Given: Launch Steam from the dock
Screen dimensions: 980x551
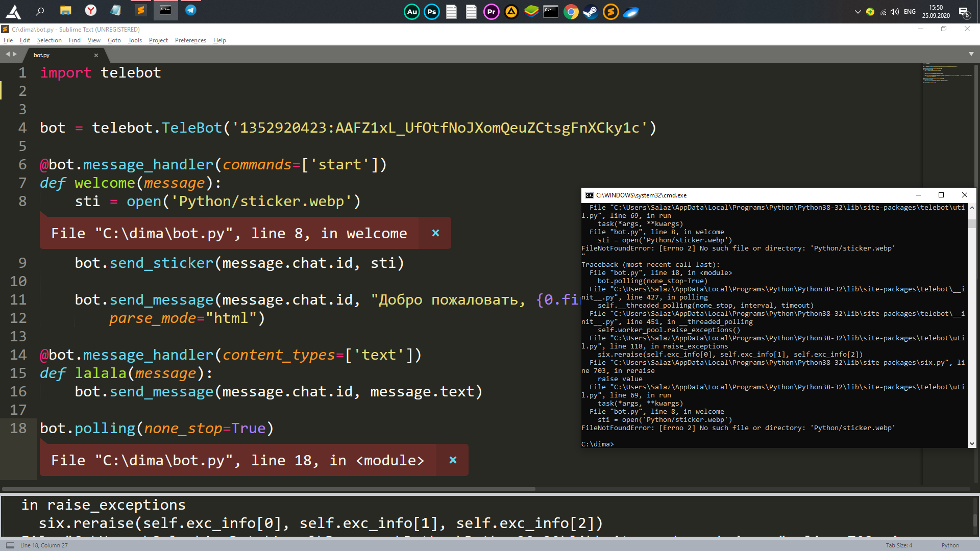Looking at the screenshot, I should tap(591, 12).
